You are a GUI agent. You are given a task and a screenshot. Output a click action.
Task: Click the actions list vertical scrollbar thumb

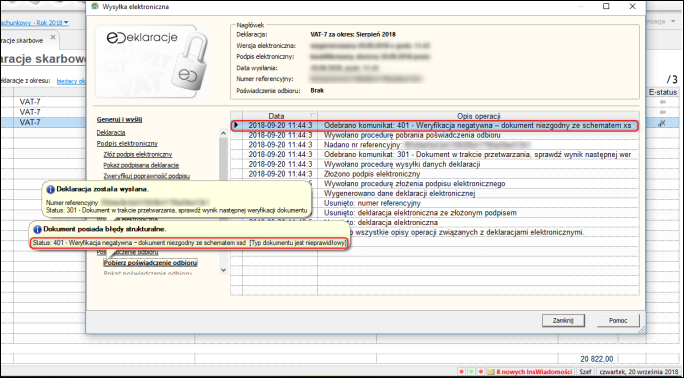223,159
